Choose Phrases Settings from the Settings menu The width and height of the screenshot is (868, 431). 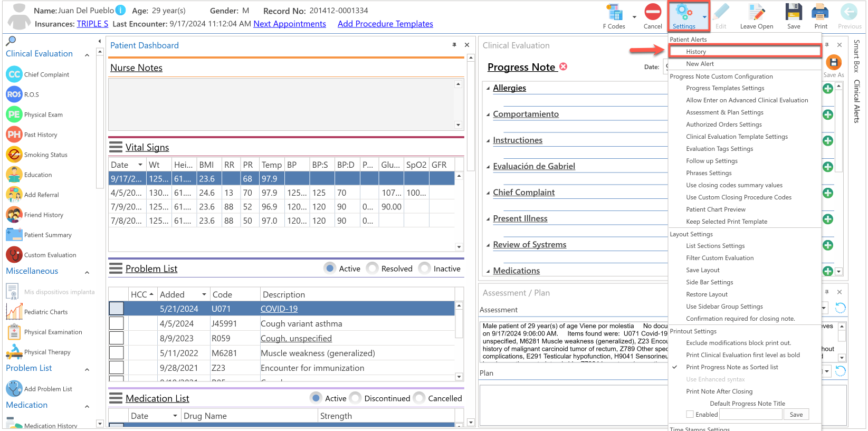(709, 173)
